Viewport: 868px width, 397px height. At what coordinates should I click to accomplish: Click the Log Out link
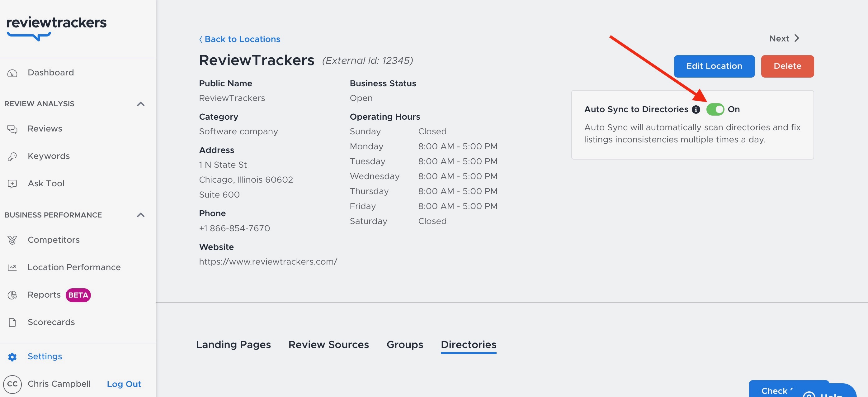[124, 384]
